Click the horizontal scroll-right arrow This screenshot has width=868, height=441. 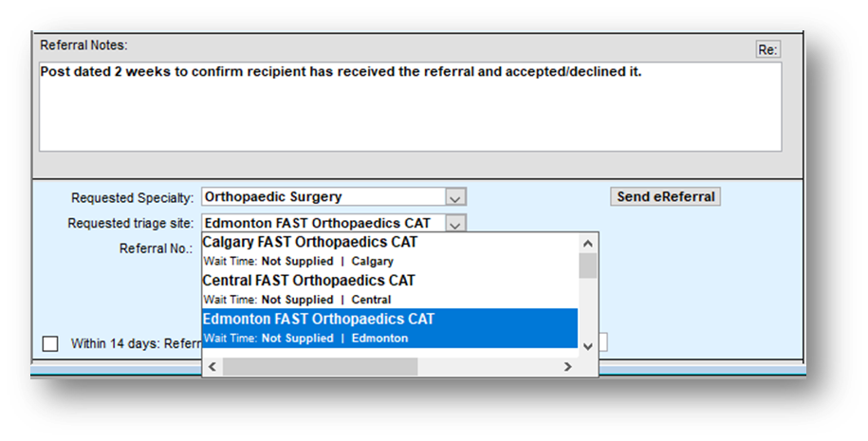coord(567,366)
